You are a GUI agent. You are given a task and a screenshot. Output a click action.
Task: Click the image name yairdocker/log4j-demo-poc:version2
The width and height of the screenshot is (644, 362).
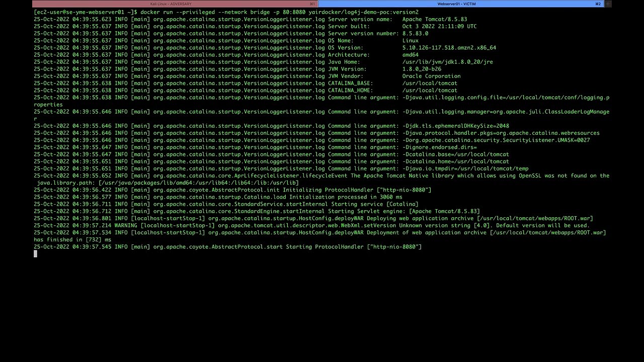(x=364, y=12)
